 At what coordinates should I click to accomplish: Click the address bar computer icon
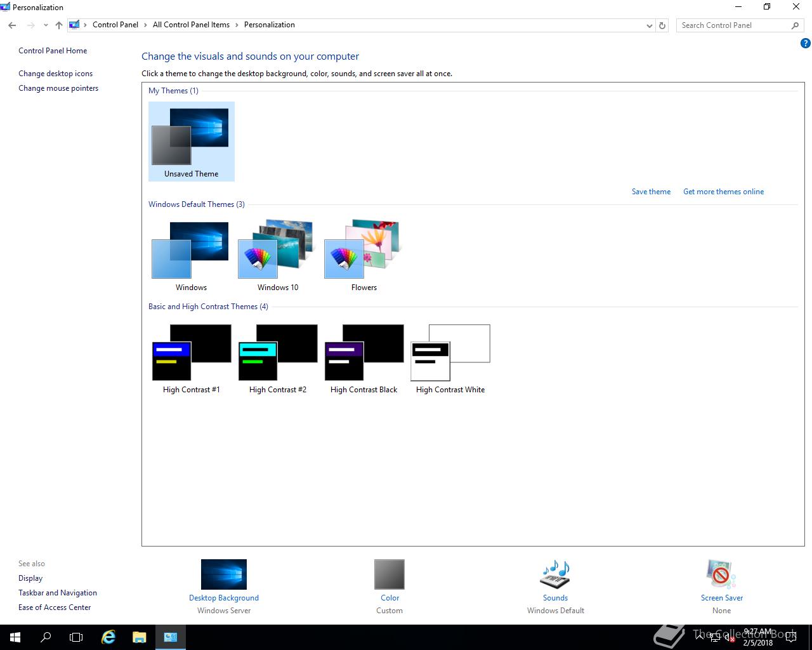(x=74, y=25)
